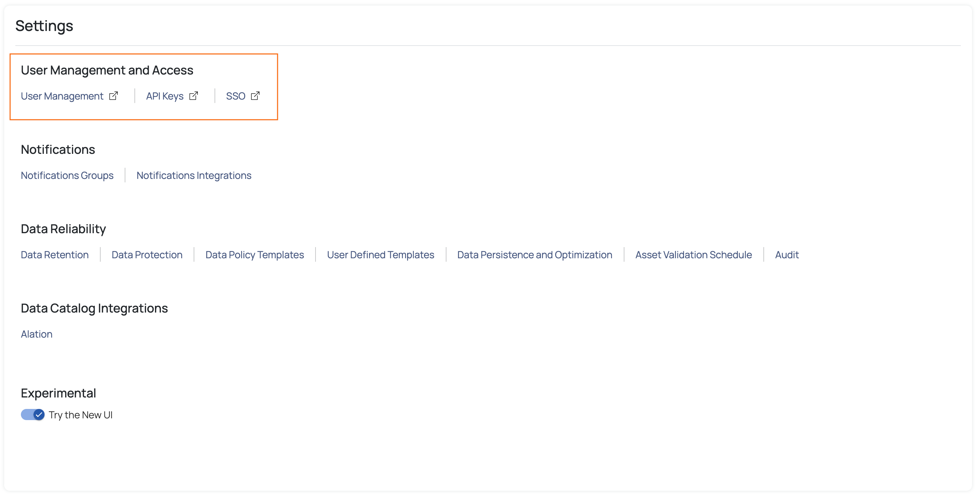Open Data Retention settings
Viewport: 980px width, 497px height.
click(55, 255)
